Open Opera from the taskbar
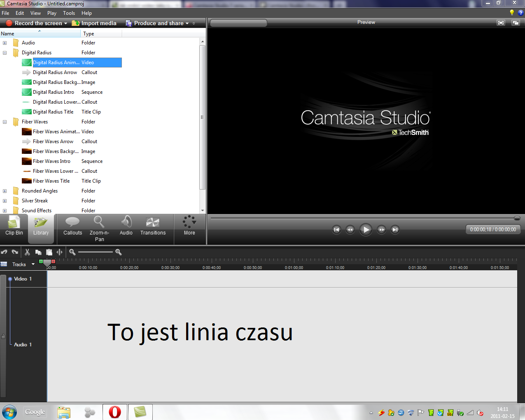The height and width of the screenshot is (420, 525). click(x=115, y=412)
